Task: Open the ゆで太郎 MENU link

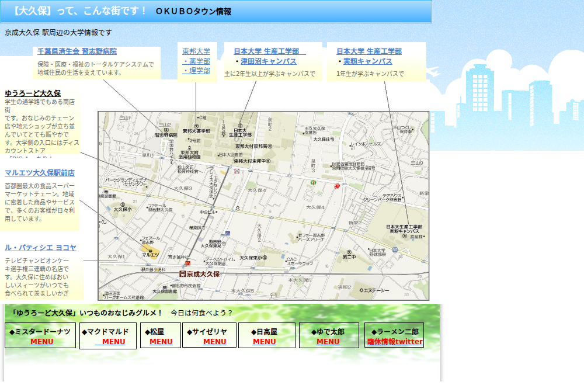Action: 328,342
